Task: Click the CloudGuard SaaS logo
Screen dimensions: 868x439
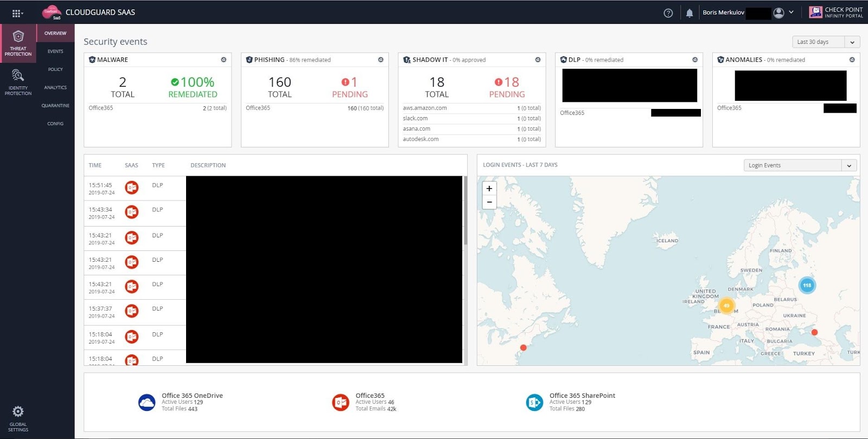Action: pos(52,12)
